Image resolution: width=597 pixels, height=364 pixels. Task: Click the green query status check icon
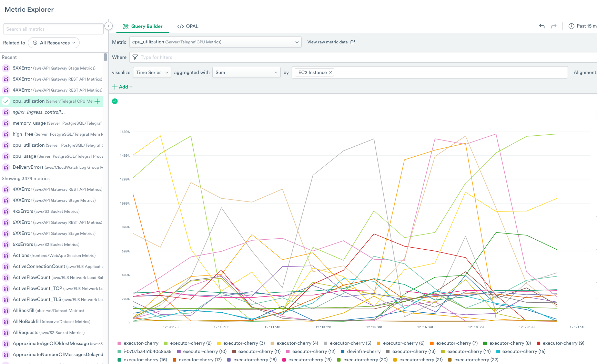pos(115,101)
